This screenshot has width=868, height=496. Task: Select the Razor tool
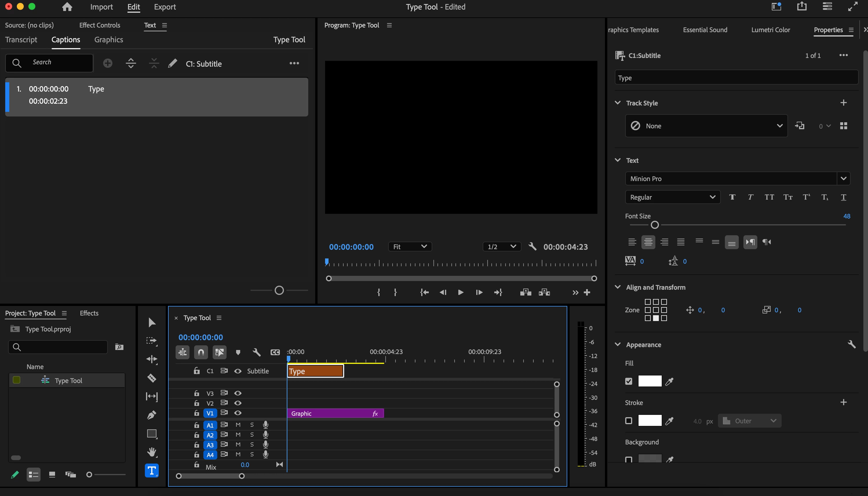coord(152,378)
